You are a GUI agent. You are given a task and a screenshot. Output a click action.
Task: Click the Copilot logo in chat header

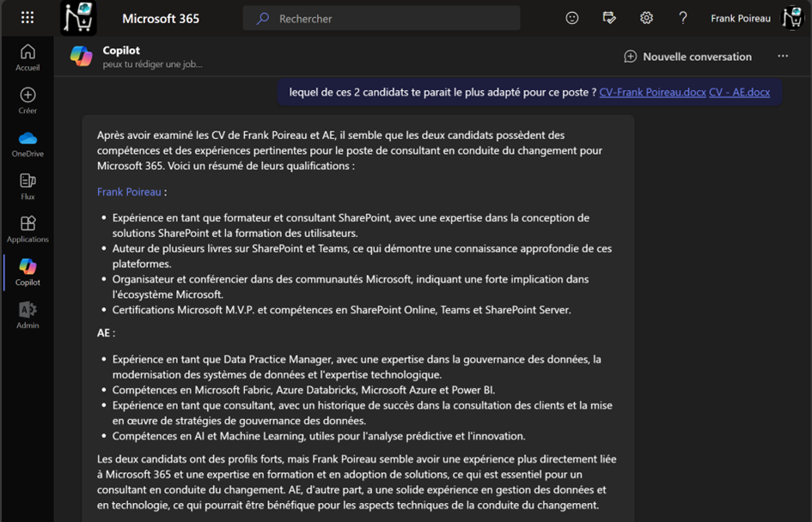click(x=82, y=56)
